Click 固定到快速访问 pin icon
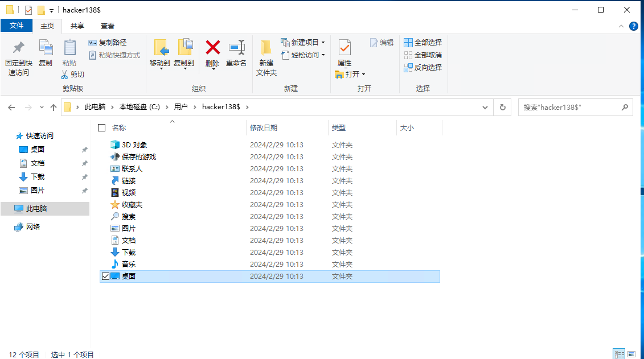 19,48
